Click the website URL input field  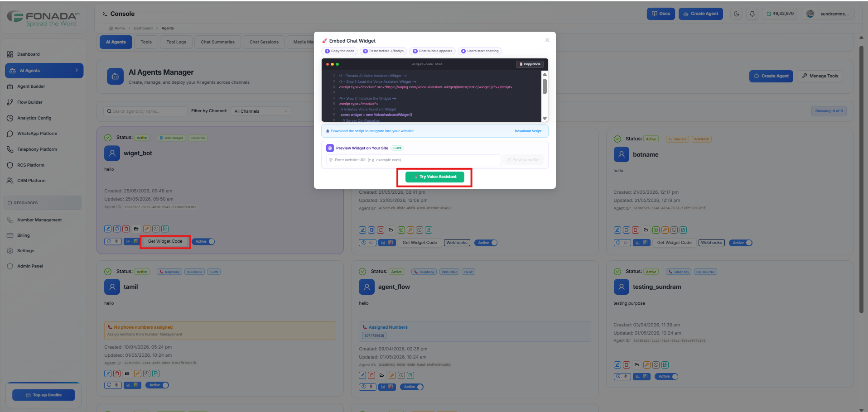click(414, 160)
